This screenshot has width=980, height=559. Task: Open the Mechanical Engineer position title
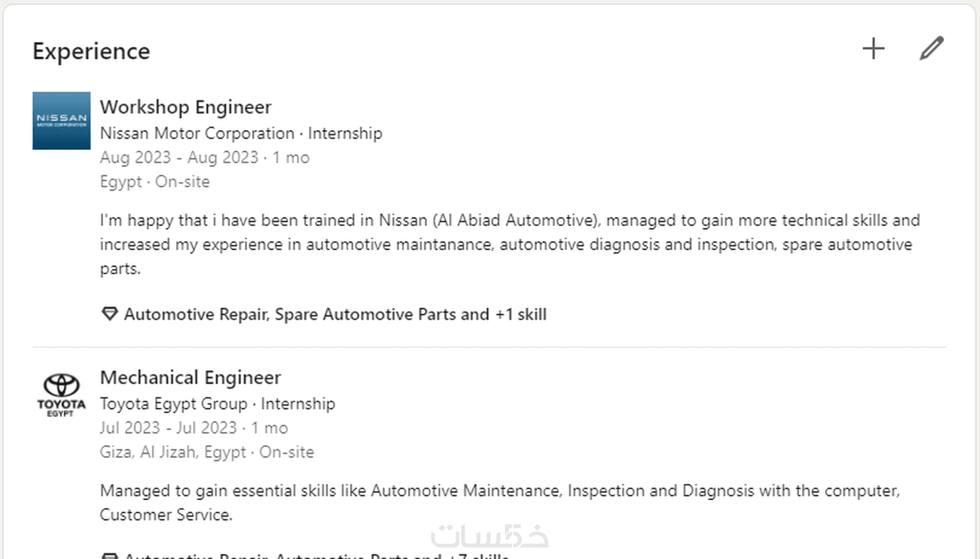coord(190,377)
